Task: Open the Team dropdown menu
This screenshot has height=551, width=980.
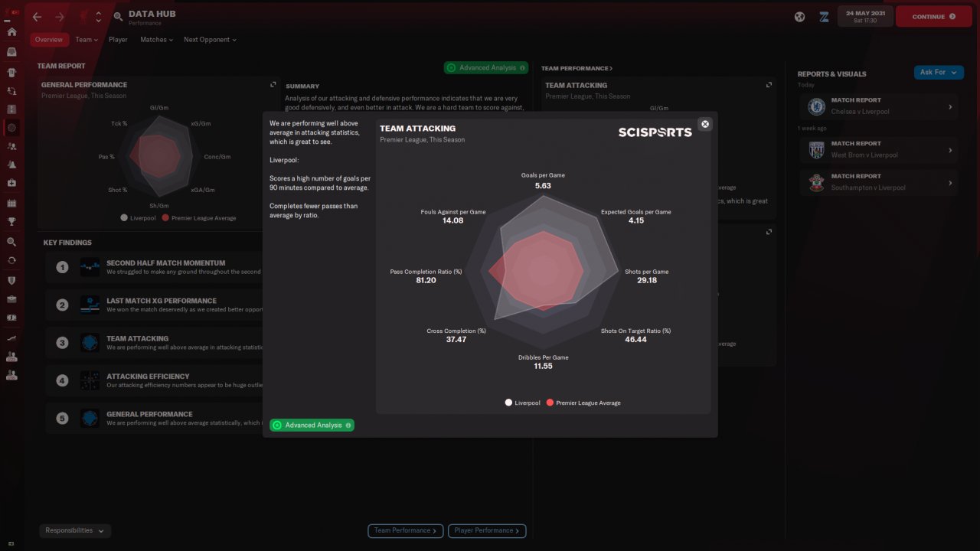Action: (87, 40)
